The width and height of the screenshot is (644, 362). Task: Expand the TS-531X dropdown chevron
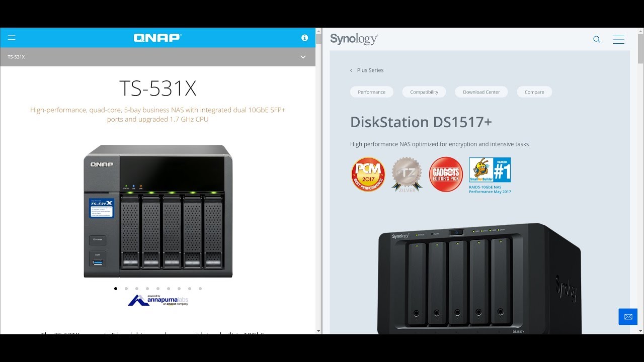pyautogui.click(x=303, y=57)
